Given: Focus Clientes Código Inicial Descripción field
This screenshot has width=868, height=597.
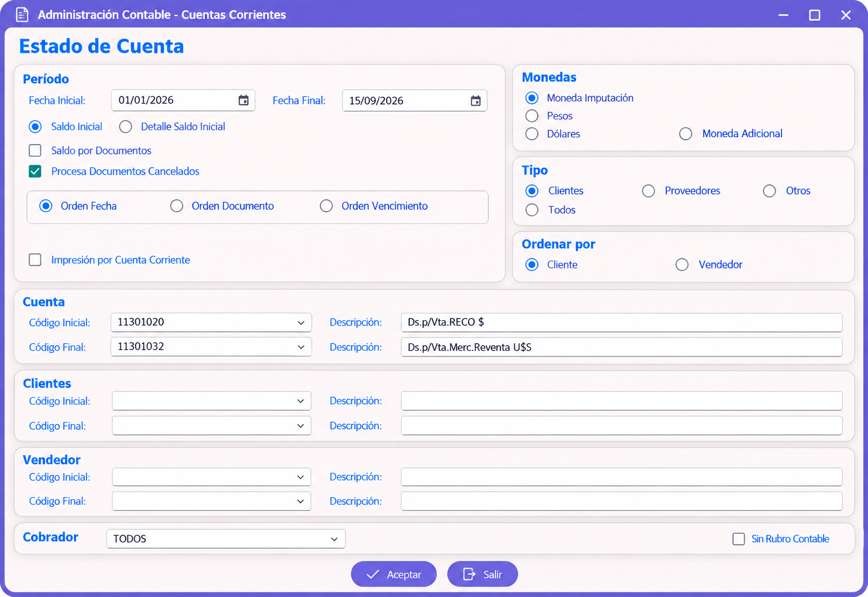Looking at the screenshot, I should tap(621, 401).
